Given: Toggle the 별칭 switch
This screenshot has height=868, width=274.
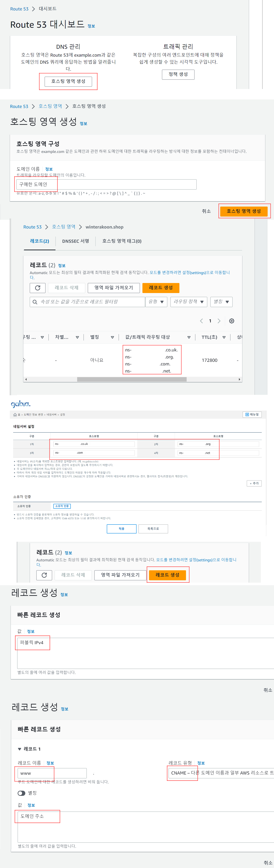Looking at the screenshot, I should (x=21, y=793).
